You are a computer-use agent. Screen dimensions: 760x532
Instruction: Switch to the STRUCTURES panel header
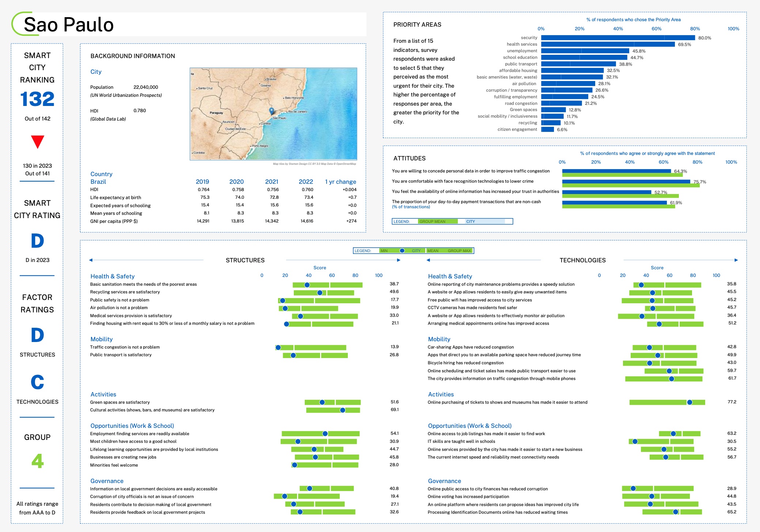(x=245, y=260)
